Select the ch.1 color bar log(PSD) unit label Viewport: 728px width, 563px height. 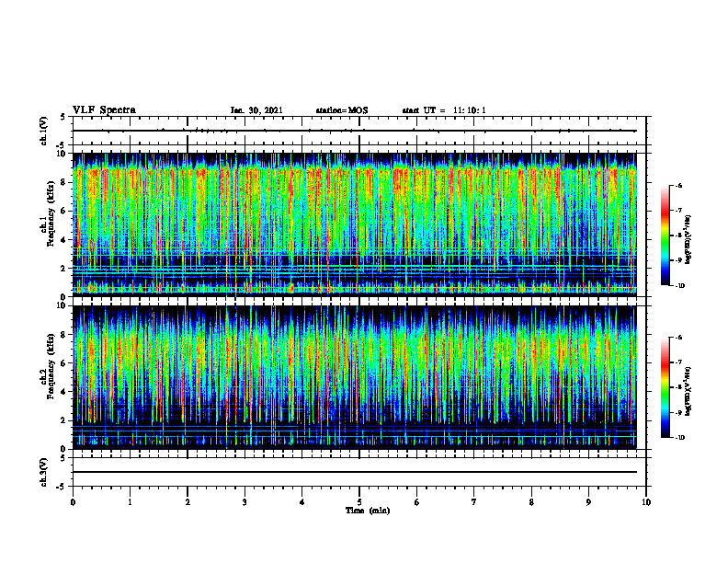tap(688, 240)
